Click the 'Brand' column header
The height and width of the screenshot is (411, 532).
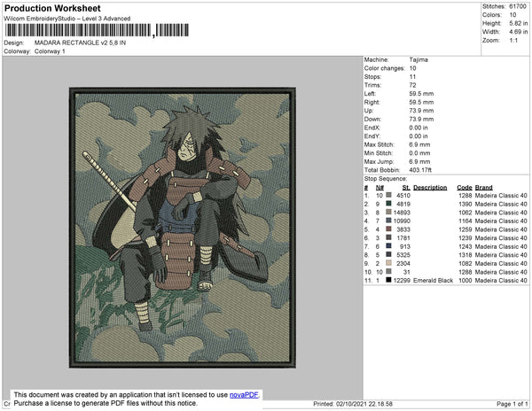(483, 188)
